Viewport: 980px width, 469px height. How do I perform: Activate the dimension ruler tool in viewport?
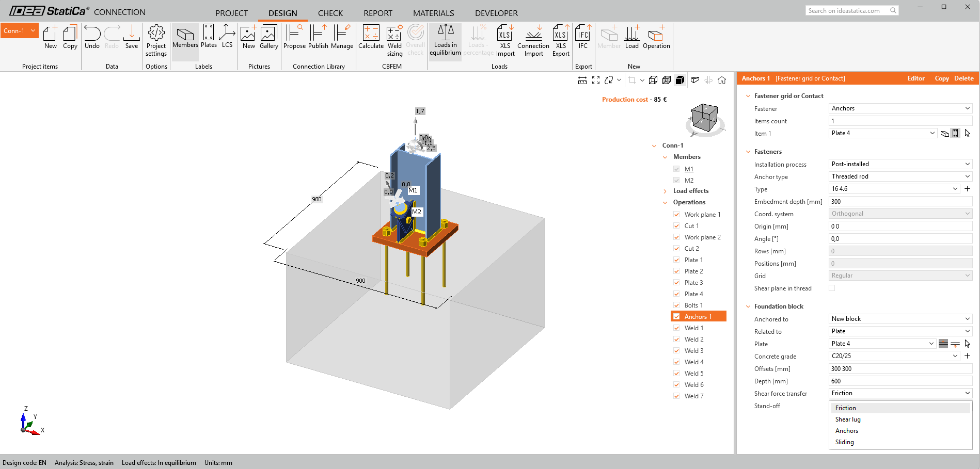(x=582, y=80)
